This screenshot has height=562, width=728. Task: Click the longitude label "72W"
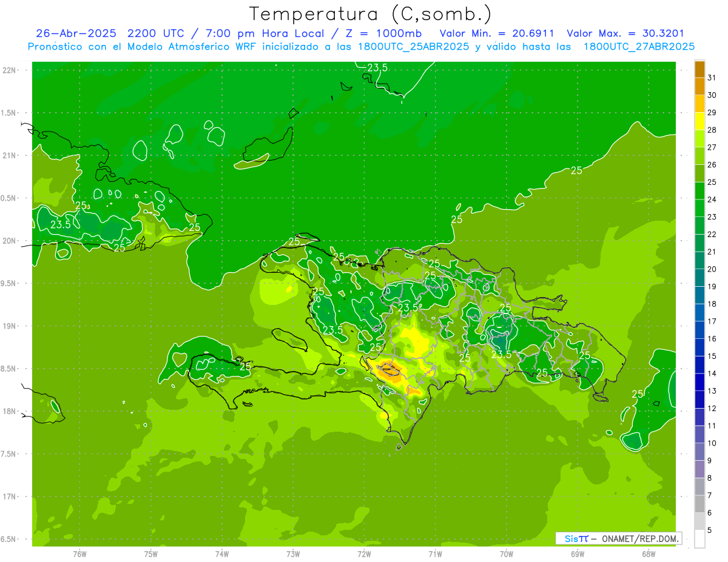coord(364,554)
